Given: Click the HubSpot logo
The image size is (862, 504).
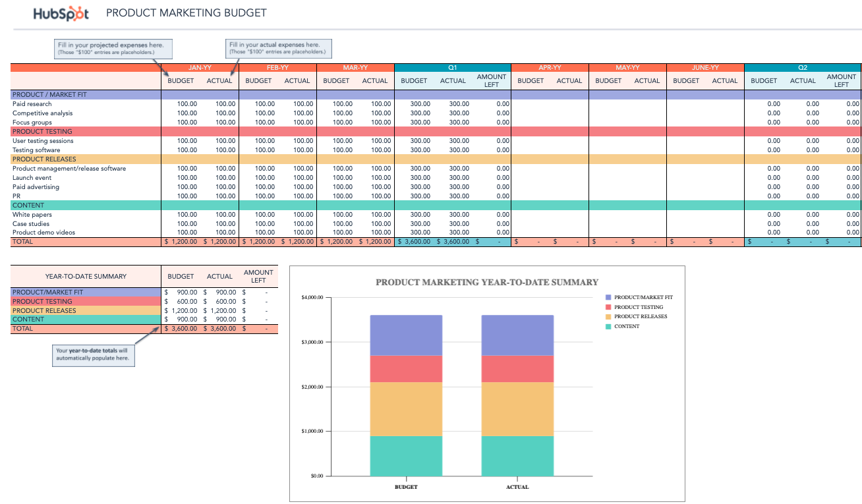Looking at the screenshot, I should coord(60,13).
